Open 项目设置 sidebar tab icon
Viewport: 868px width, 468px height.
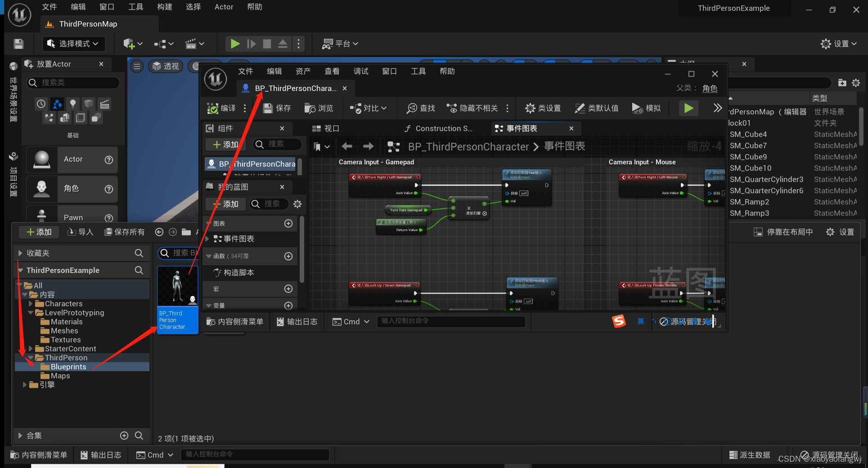[x=13, y=156]
